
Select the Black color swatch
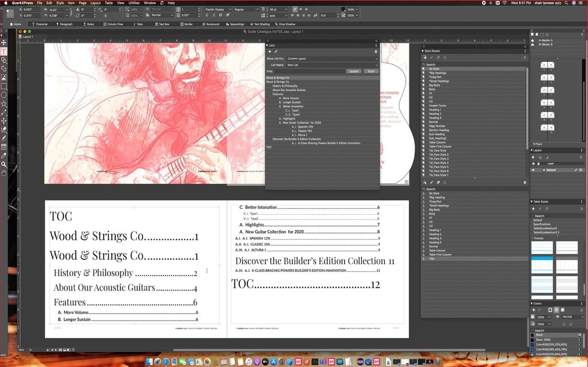pos(557,335)
